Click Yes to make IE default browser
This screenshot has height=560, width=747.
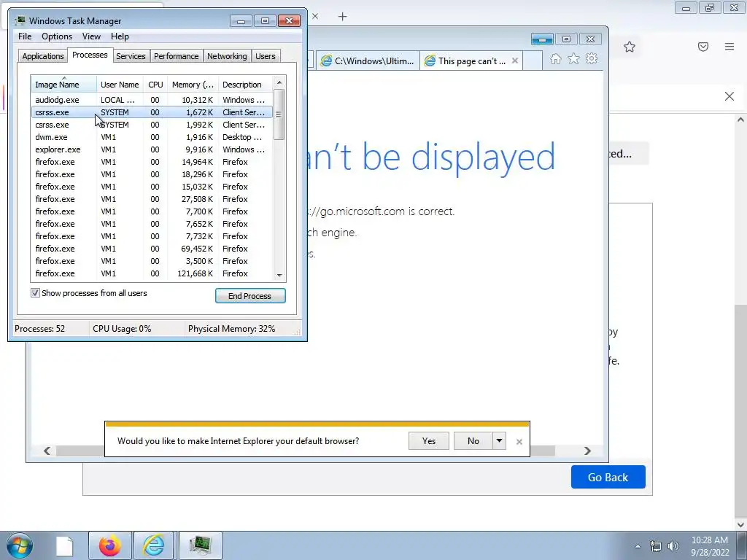429,441
